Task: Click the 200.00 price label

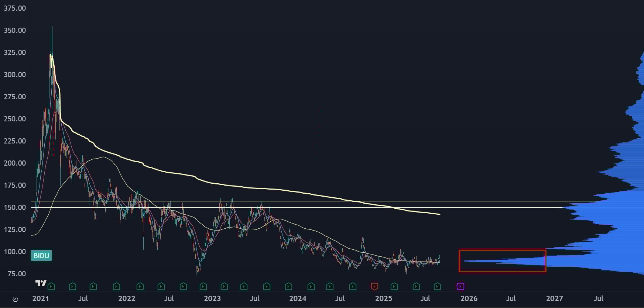Action: click(15, 163)
